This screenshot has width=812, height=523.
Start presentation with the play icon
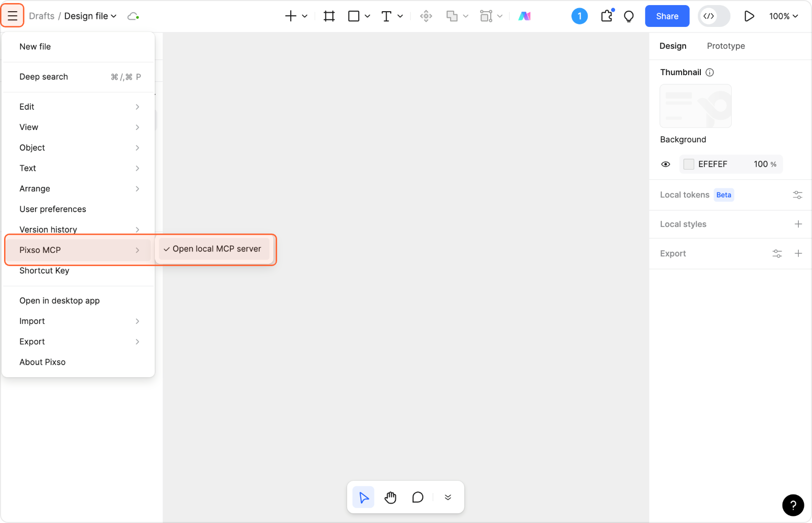pyautogui.click(x=749, y=16)
